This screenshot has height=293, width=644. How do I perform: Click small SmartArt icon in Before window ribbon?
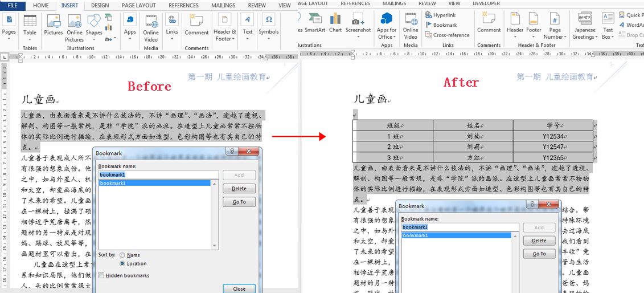108,17
